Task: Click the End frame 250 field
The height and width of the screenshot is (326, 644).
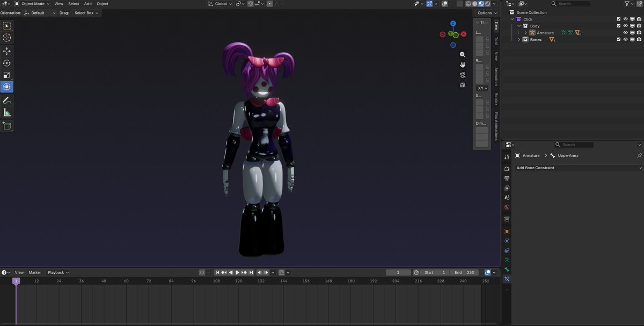Action: [464, 272]
